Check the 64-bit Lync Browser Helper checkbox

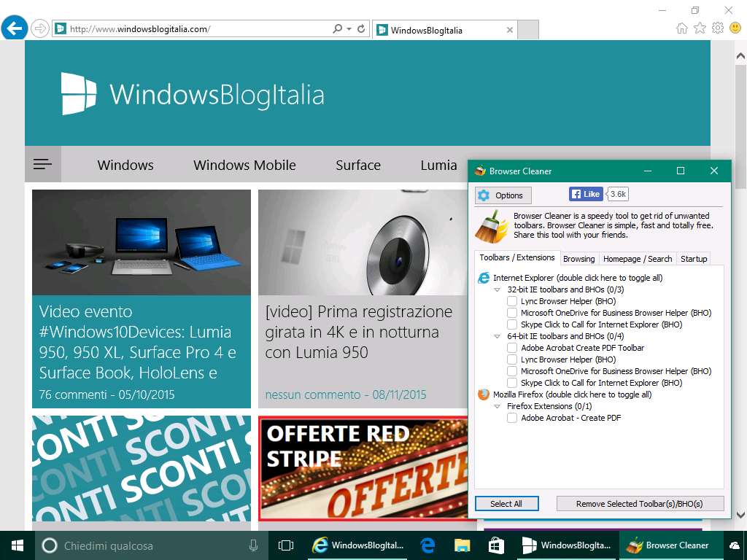pos(512,359)
